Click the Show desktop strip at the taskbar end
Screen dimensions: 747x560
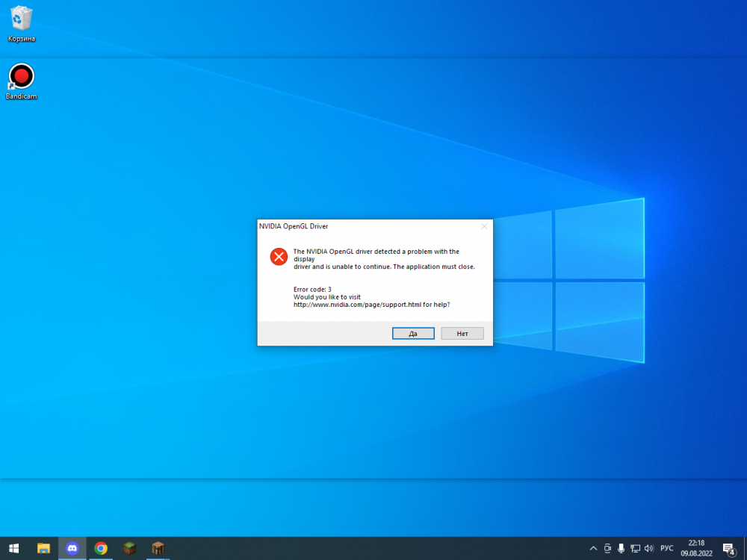[x=745, y=549]
